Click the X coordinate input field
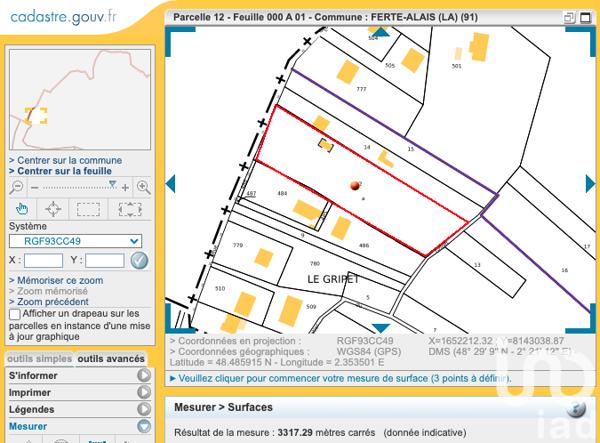The height and width of the screenshot is (443, 600). coord(43,260)
